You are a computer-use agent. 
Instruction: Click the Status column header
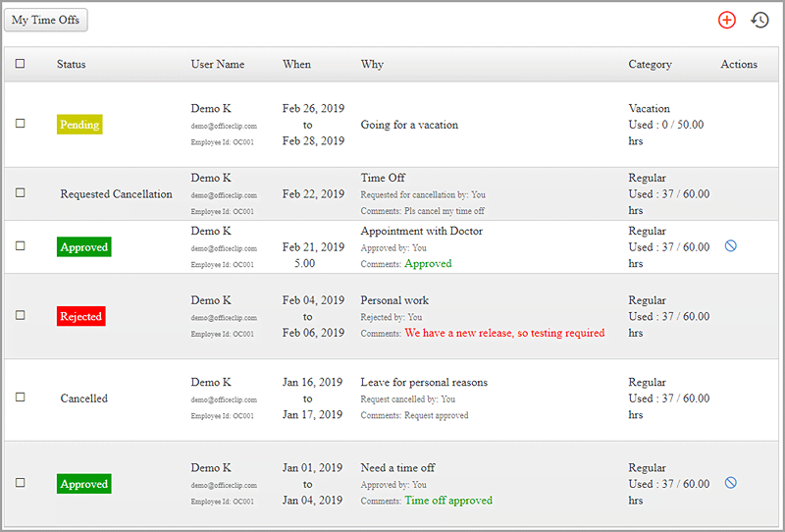pyautogui.click(x=71, y=65)
